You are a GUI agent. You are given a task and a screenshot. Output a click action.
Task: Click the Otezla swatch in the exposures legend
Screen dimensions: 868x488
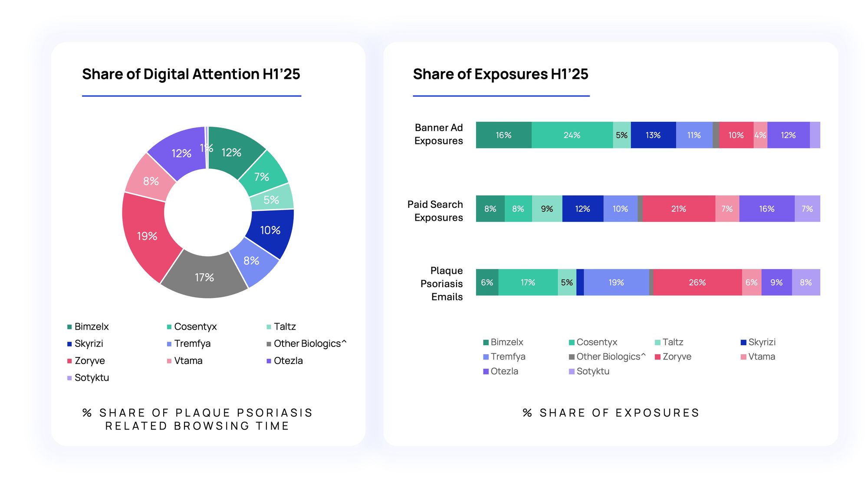[x=486, y=371]
